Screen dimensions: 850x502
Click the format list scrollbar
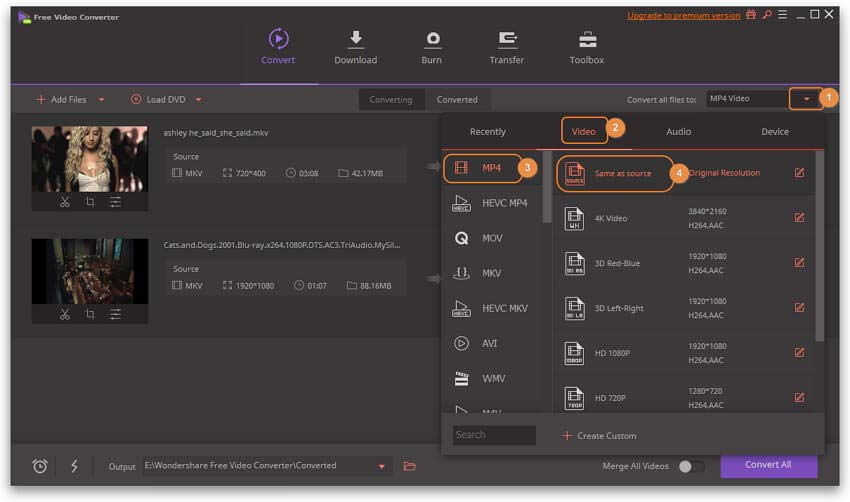pos(547,187)
